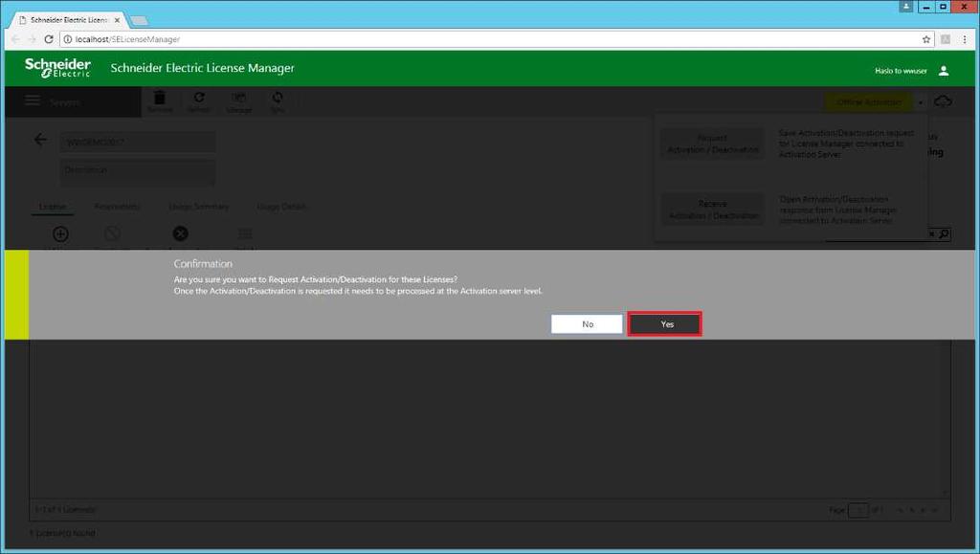Open the browser three-dot menu

tap(965, 39)
